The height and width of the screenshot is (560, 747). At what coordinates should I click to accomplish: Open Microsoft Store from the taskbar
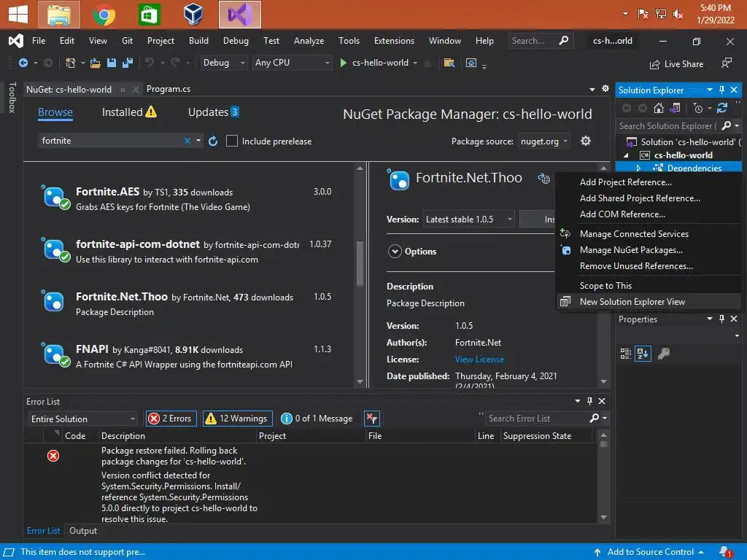point(149,15)
